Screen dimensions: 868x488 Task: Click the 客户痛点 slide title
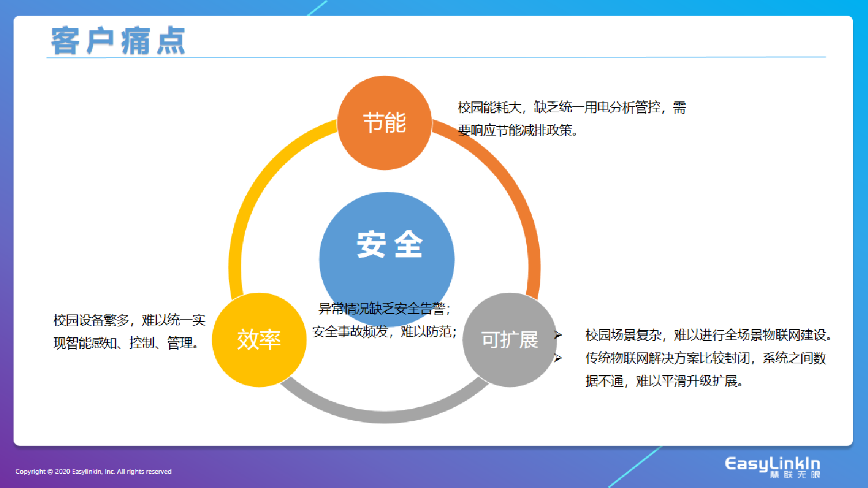(118, 41)
